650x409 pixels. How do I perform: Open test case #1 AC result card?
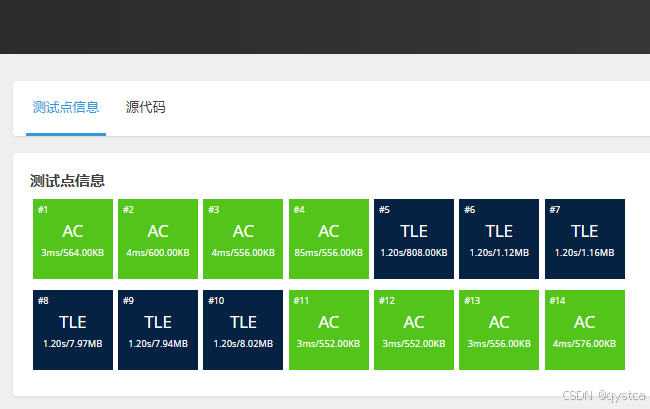(x=73, y=239)
